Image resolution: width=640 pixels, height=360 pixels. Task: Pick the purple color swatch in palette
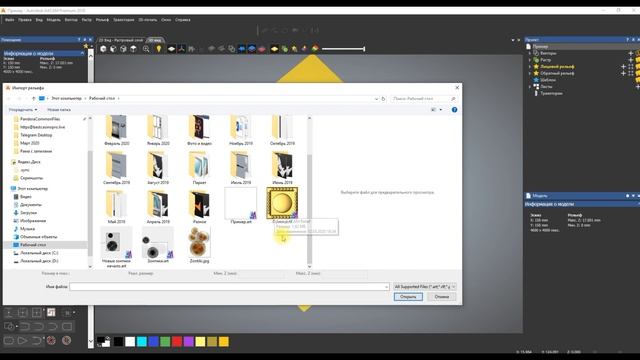click(x=189, y=342)
